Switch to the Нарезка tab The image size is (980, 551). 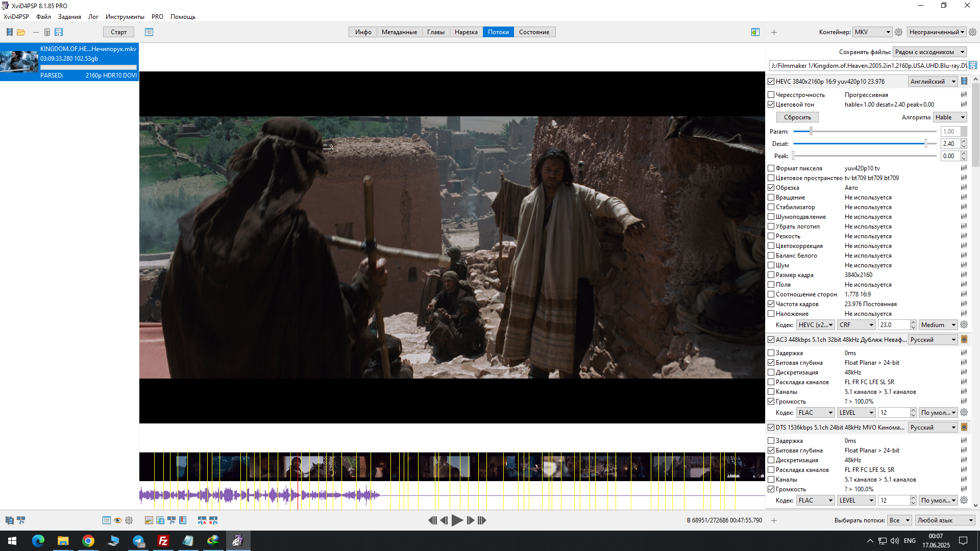coord(466,32)
